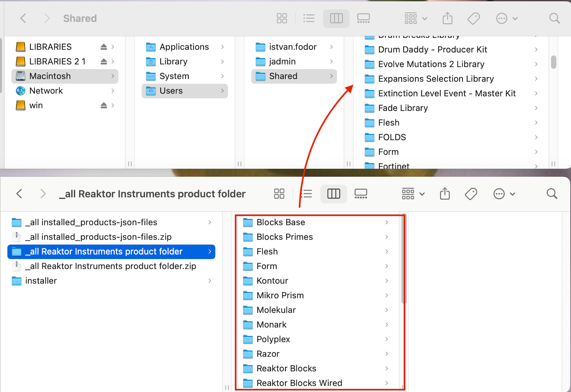This screenshot has height=392, width=571.
Task: Switch Shared window to list view
Action: 309,18
